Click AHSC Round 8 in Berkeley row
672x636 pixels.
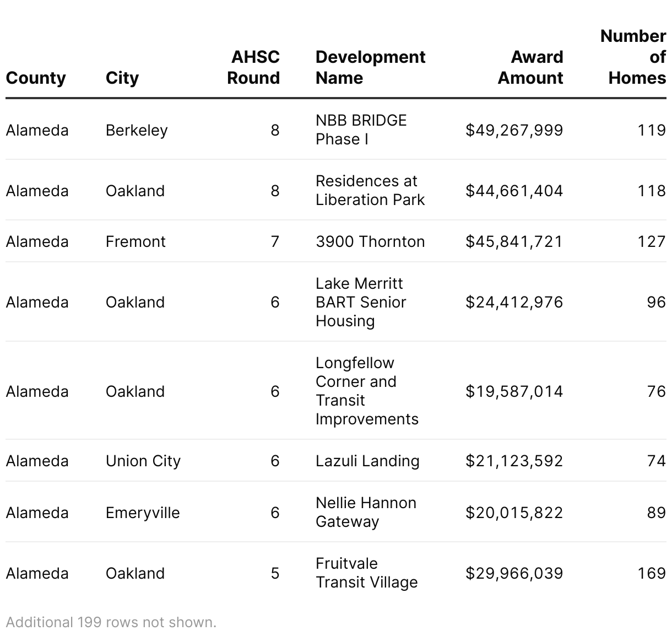coord(275,130)
